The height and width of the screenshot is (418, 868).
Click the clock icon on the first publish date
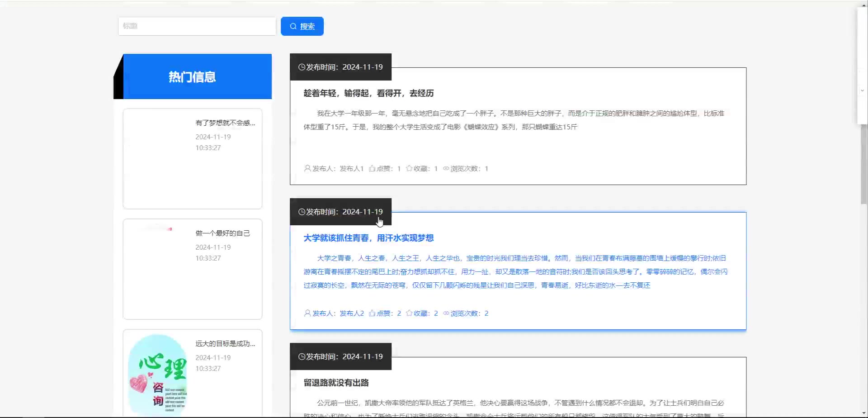point(302,67)
